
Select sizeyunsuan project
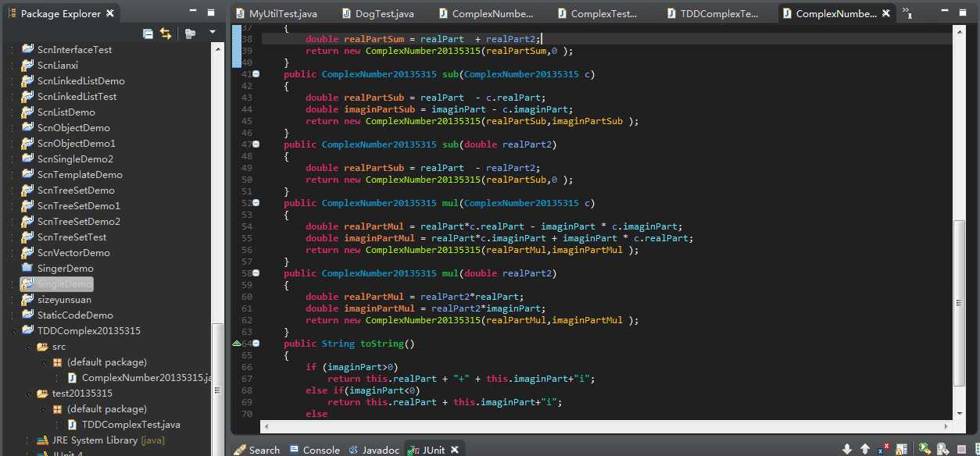pos(64,299)
